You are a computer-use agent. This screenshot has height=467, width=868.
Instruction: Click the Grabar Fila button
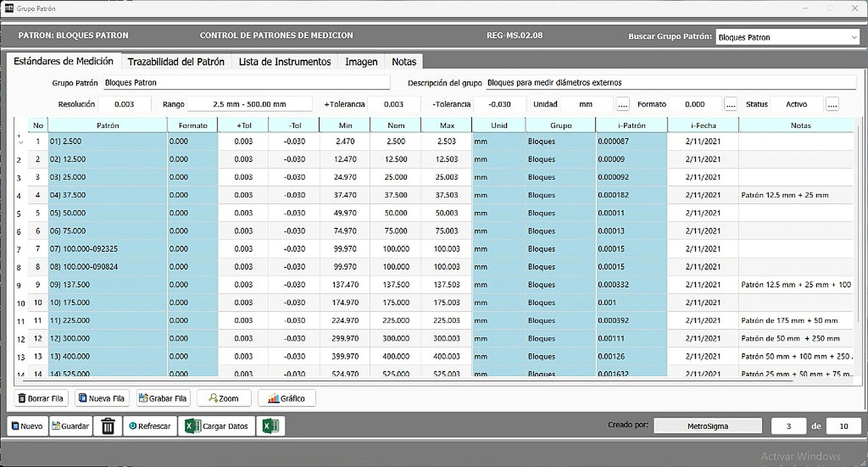tap(163, 398)
